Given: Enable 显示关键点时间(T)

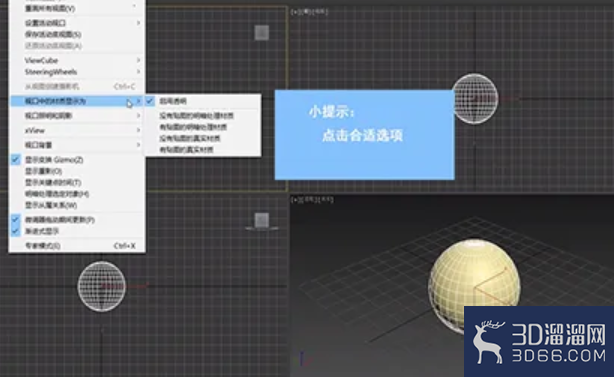Looking at the screenshot, I should point(77,182).
